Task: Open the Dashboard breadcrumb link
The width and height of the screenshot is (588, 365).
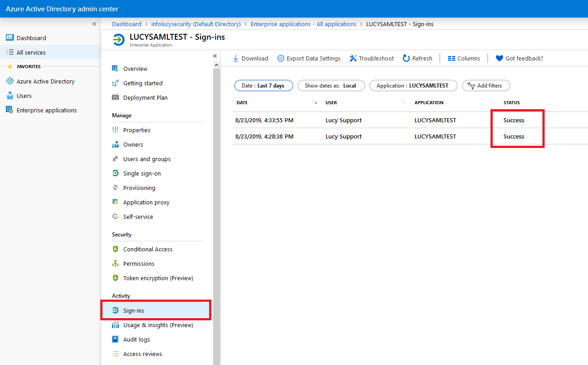Action: pos(126,24)
